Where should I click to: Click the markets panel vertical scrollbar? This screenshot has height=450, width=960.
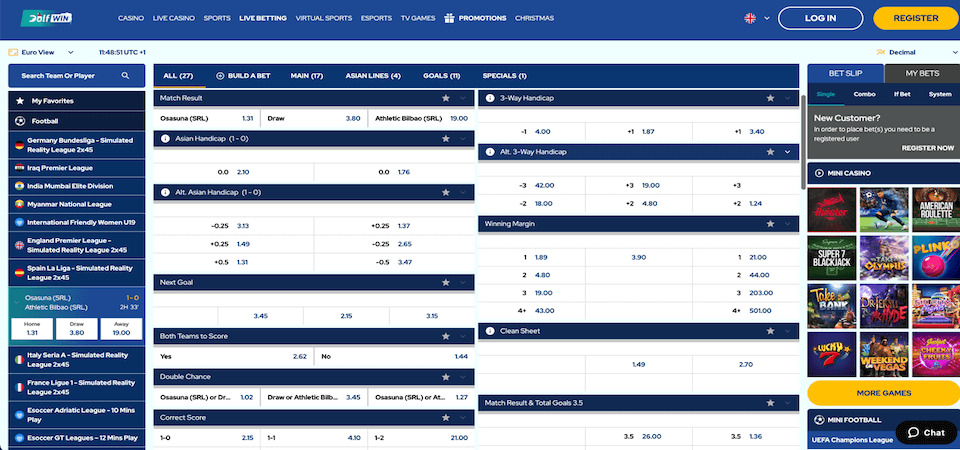tap(802, 141)
